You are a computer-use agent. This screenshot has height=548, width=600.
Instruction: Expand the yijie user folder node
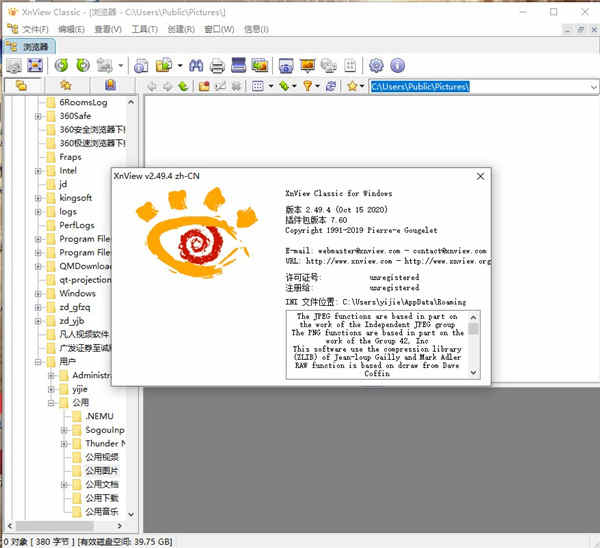point(51,389)
